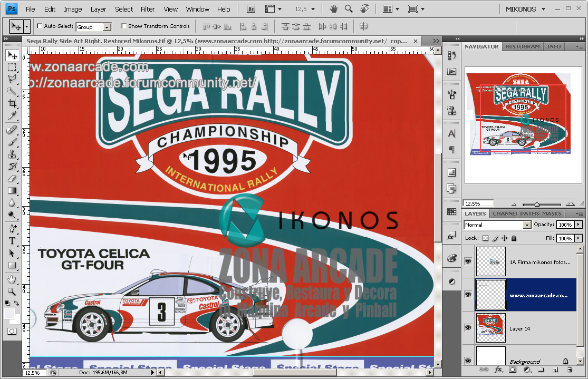
Task: Select the Clone Stamp tool
Action: (12, 154)
